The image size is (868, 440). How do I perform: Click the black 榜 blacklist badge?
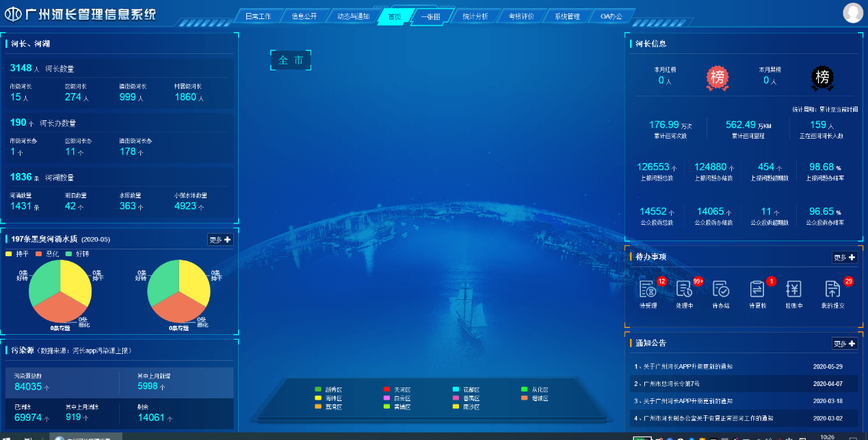(822, 78)
